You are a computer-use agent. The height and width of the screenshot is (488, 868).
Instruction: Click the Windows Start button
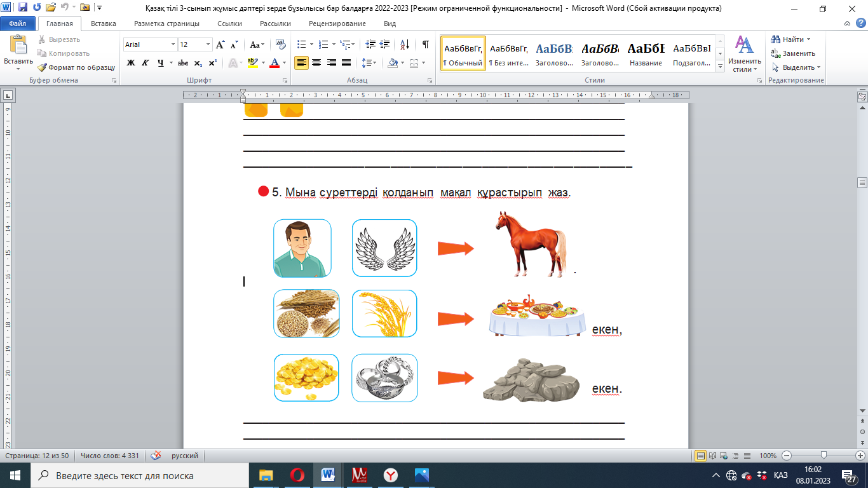[15, 475]
